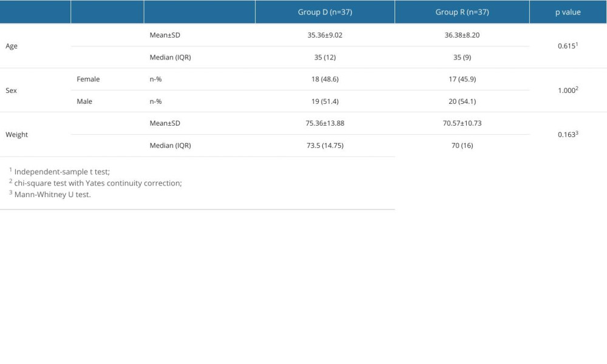Select the value '35 (12)'

click(x=325, y=57)
